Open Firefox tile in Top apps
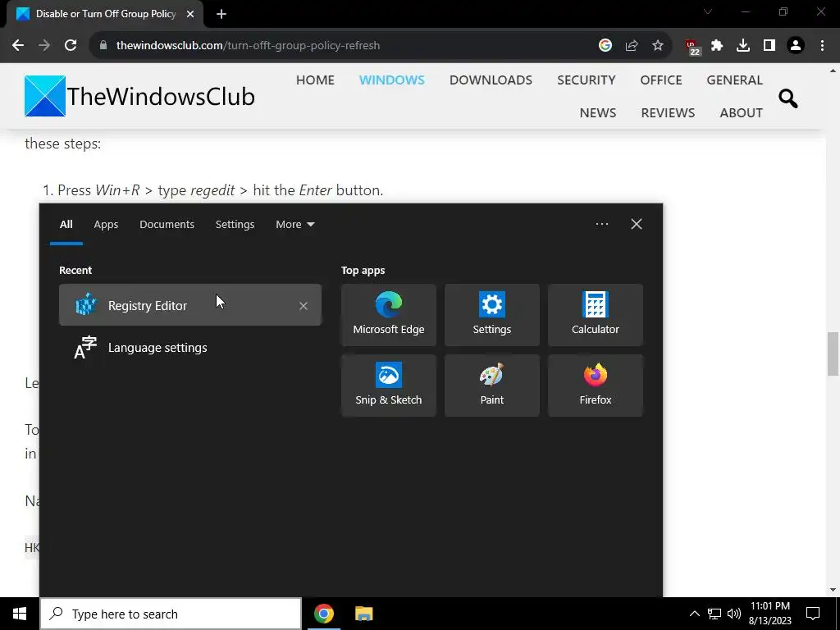Viewport: 840px width, 630px height. coord(596,386)
